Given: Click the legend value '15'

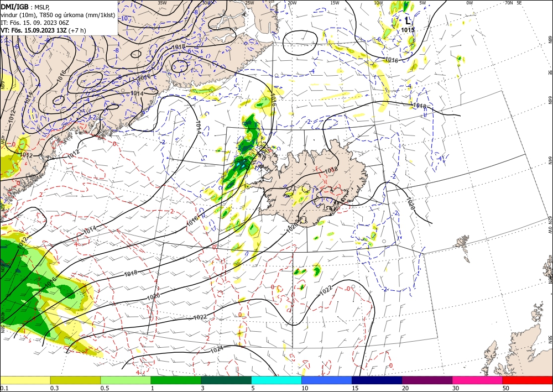Looking at the screenshot, I should [x=355, y=388].
